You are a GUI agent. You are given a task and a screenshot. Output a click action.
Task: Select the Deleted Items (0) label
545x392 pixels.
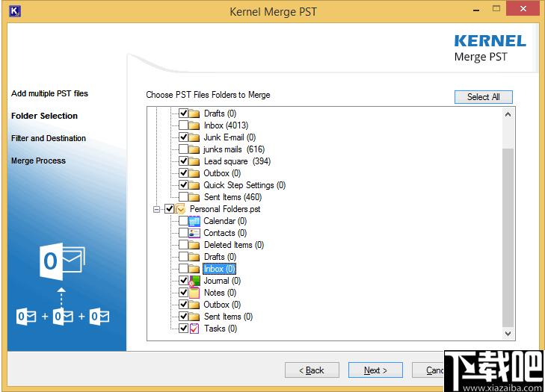[x=234, y=245]
